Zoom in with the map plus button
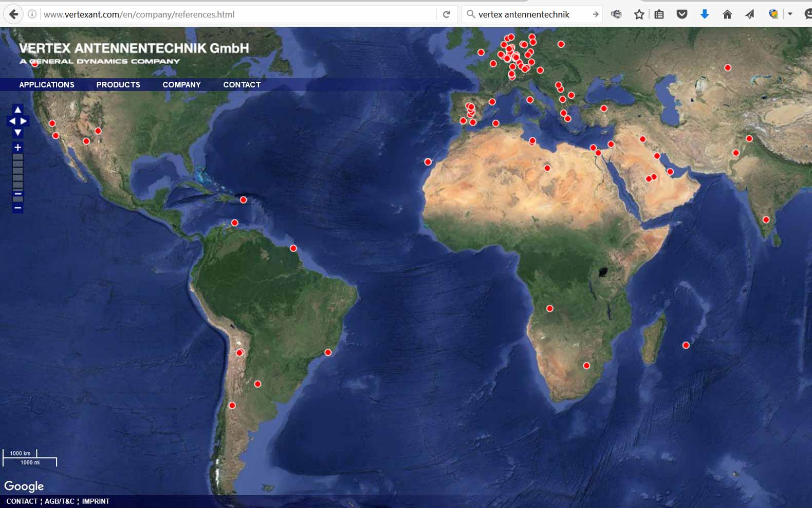Screen dimensions: 812x508 17,148
